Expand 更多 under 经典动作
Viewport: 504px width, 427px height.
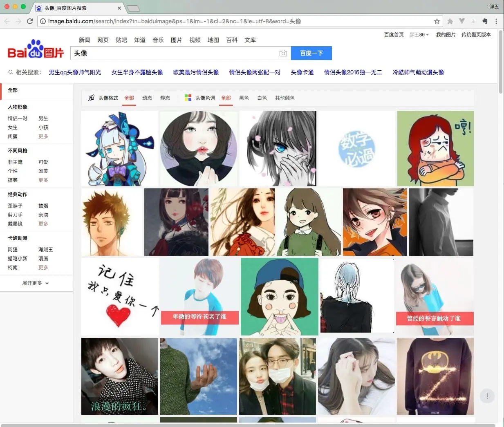(x=43, y=224)
